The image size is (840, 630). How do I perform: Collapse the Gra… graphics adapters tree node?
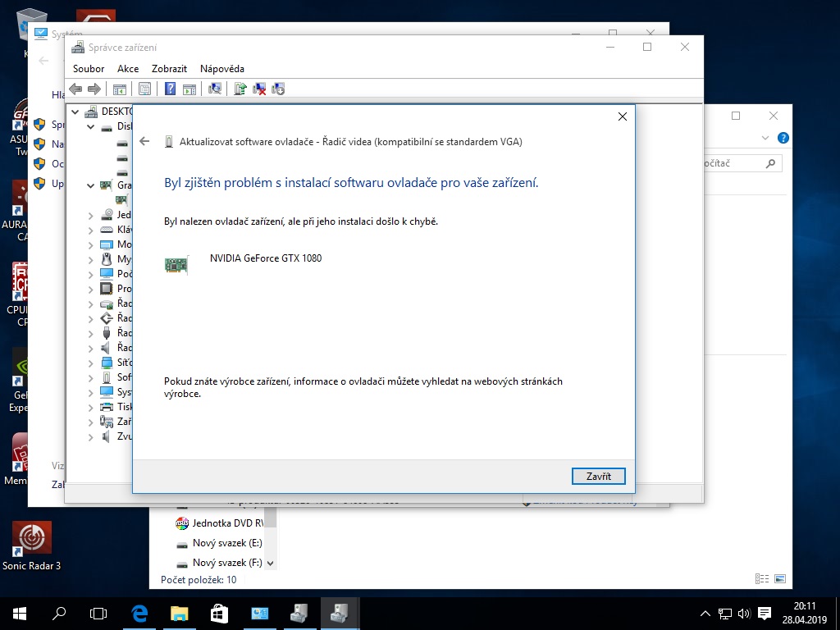90,185
